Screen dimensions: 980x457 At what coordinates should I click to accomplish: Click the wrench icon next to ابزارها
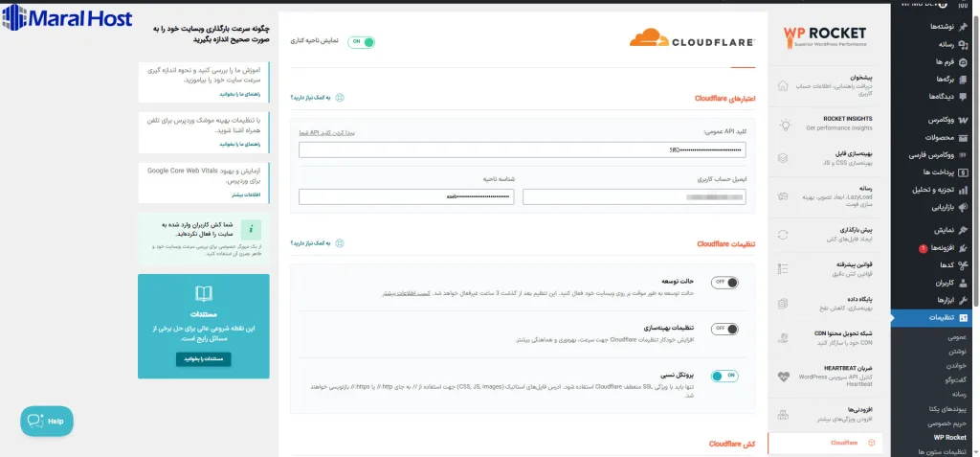[963, 300]
